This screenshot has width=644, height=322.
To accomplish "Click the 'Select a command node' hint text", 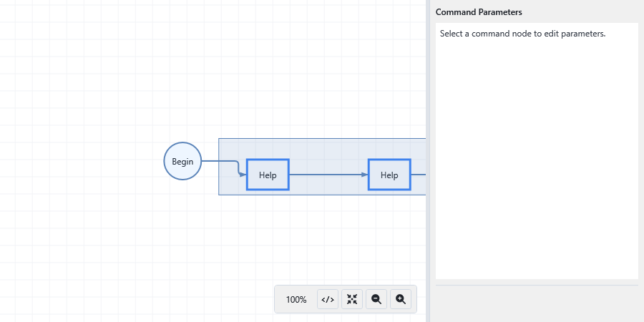I will pyautogui.click(x=523, y=34).
